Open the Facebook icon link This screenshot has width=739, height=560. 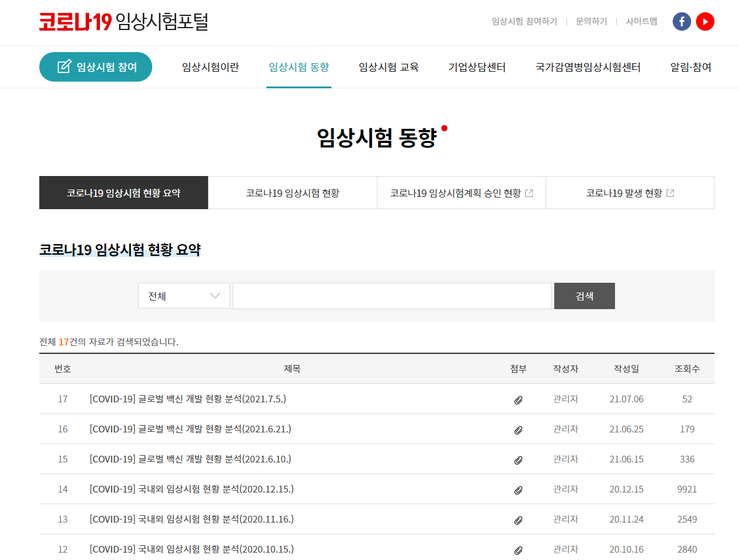pyautogui.click(x=681, y=21)
